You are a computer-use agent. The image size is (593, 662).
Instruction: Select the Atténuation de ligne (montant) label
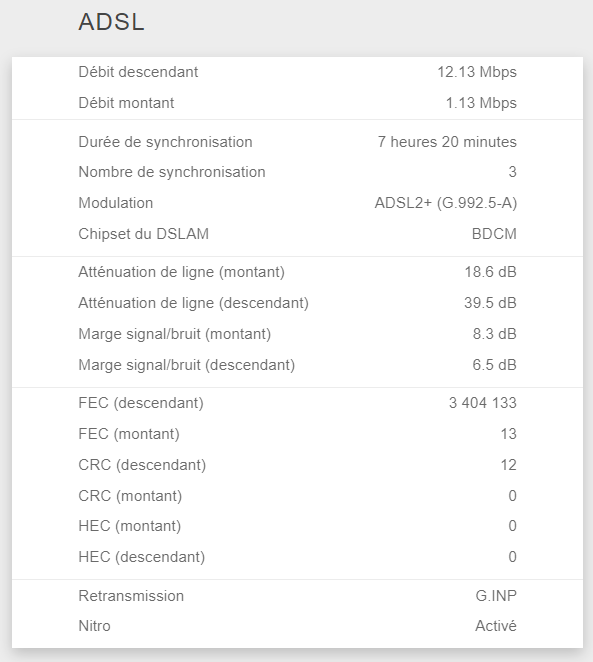181,272
